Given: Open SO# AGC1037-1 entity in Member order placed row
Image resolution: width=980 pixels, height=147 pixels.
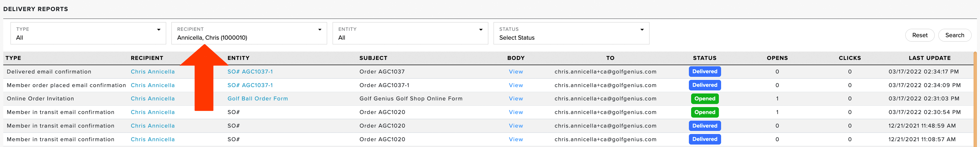Looking at the screenshot, I should click(x=250, y=85).
